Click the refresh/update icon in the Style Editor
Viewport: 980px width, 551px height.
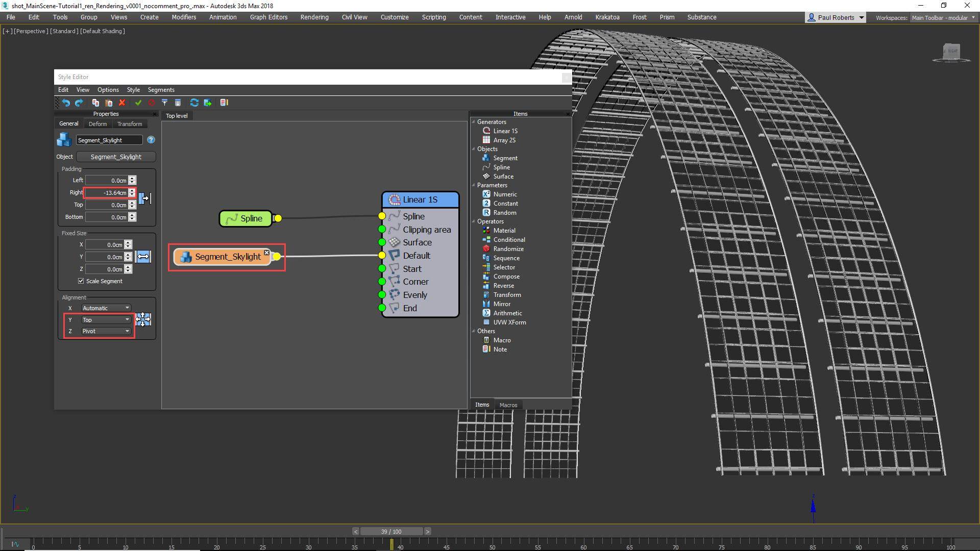point(194,103)
